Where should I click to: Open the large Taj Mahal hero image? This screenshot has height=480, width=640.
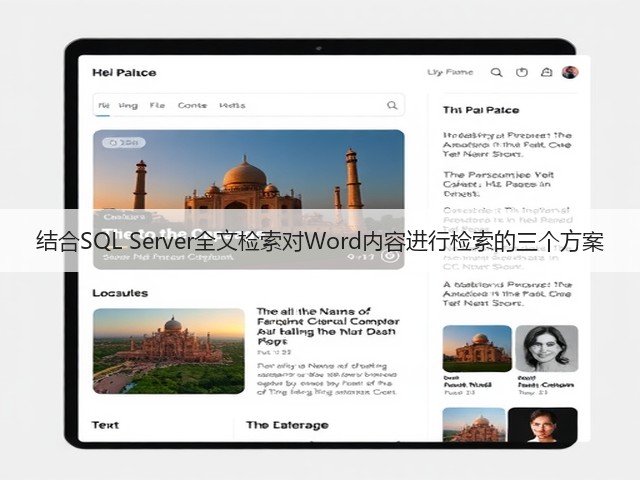point(249,200)
